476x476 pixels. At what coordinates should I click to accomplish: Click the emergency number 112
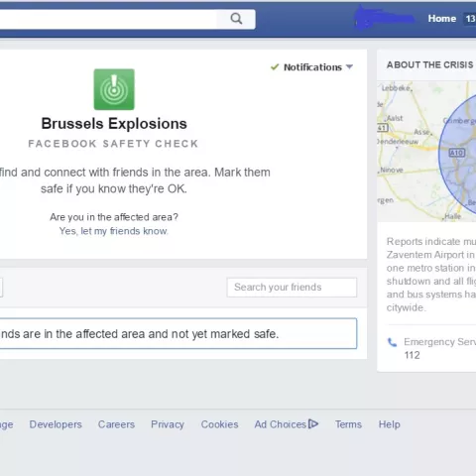[412, 355]
